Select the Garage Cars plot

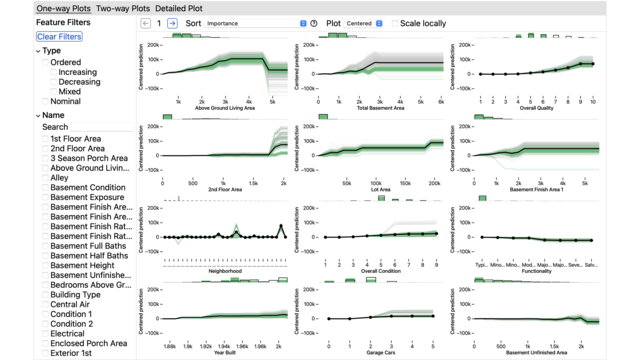[x=369, y=317]
